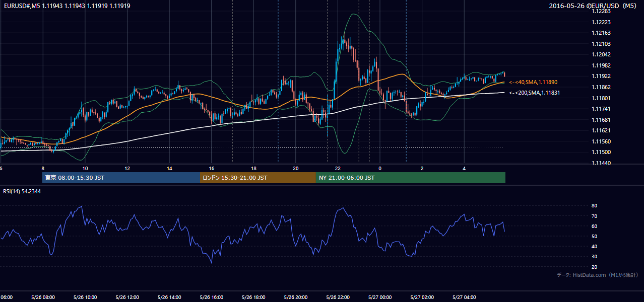Click the 5/26 20:00 time axis label
The image size is (644, 302).
click(x=295, y=297)
